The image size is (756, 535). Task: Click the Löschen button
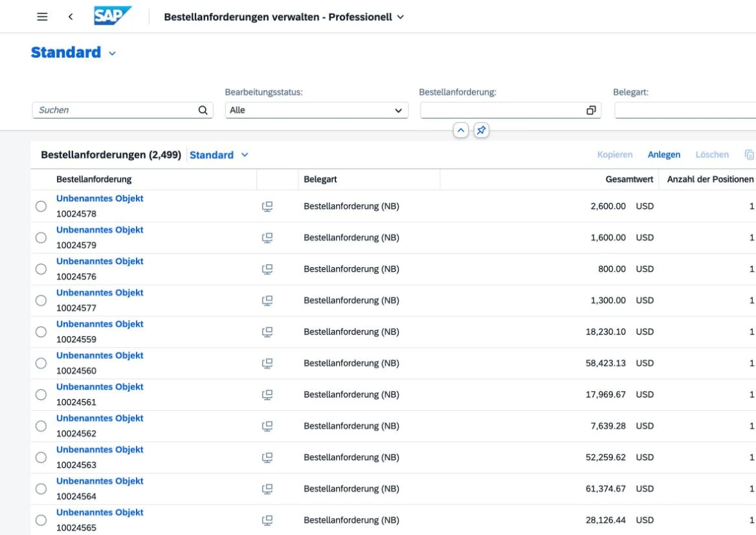[x=712, y=155]
